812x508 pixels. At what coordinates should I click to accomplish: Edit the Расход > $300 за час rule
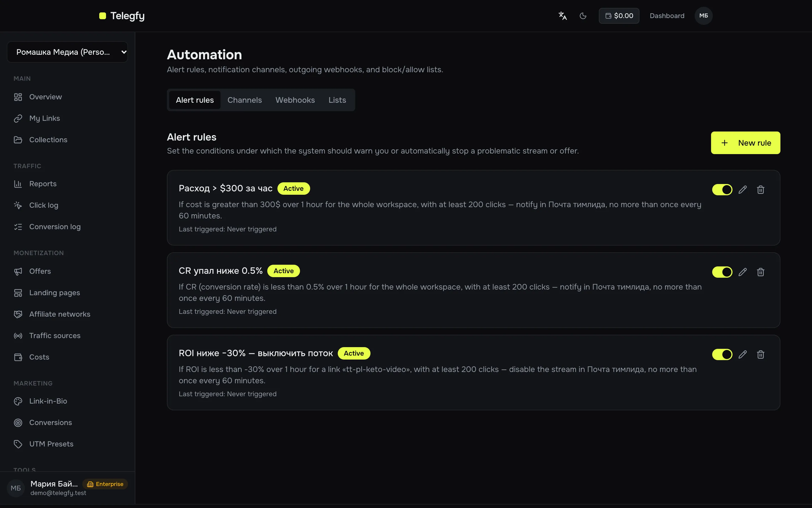pos(743,190)
